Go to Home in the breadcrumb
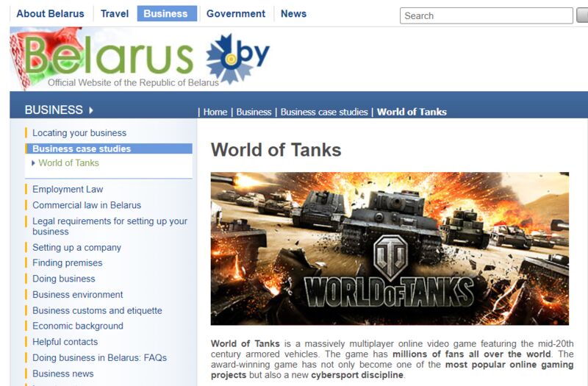The height and width of the screenshot is (386, 588). [215, 112]
